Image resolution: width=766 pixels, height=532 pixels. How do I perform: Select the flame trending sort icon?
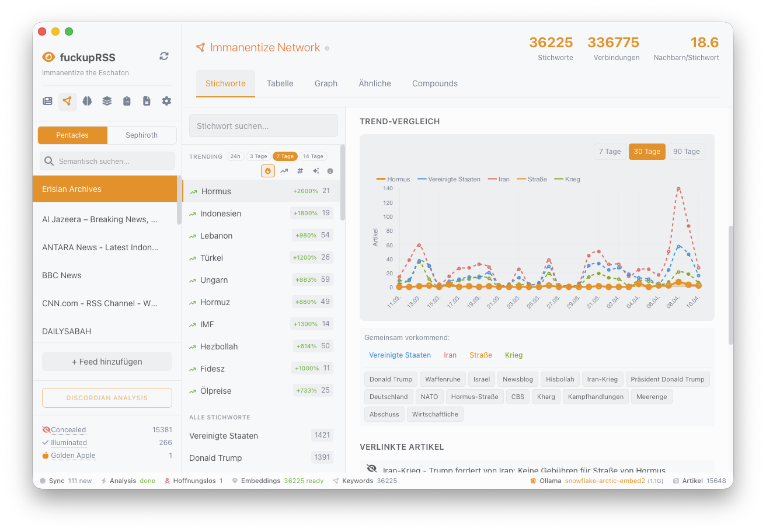click(x=268, y=170)
